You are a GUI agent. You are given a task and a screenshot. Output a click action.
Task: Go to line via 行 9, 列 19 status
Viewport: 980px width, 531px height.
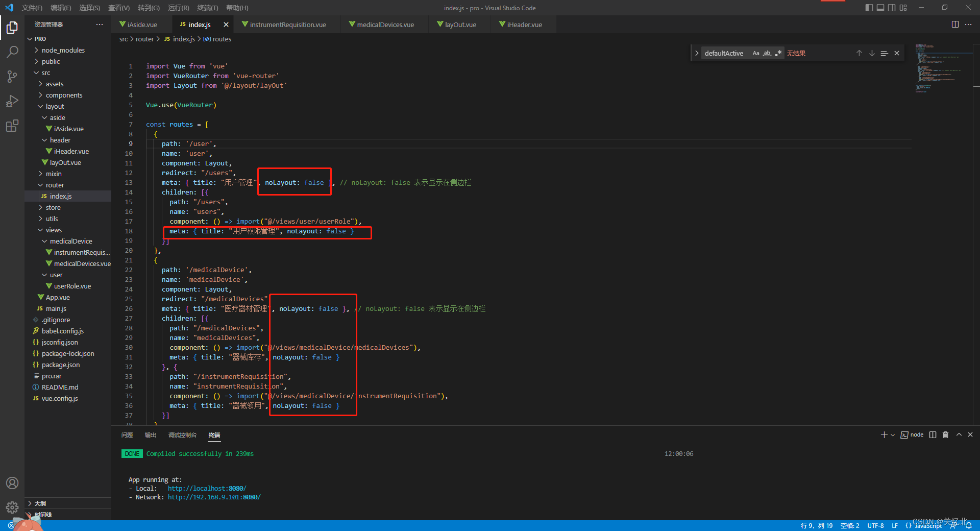coord(817,525)
